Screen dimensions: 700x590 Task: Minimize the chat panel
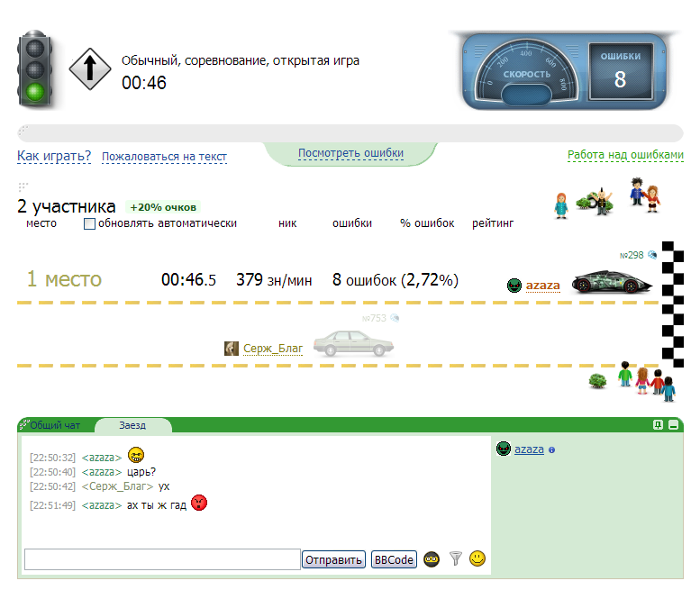click(674, 425)
